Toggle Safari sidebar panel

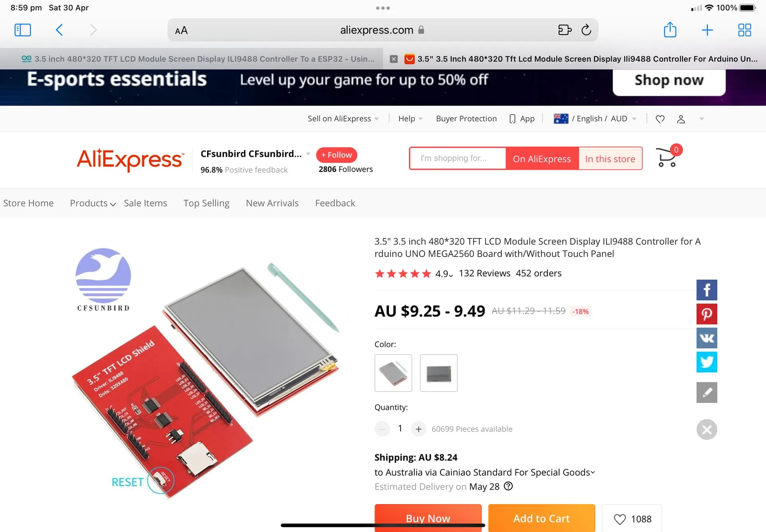point(23,30)
